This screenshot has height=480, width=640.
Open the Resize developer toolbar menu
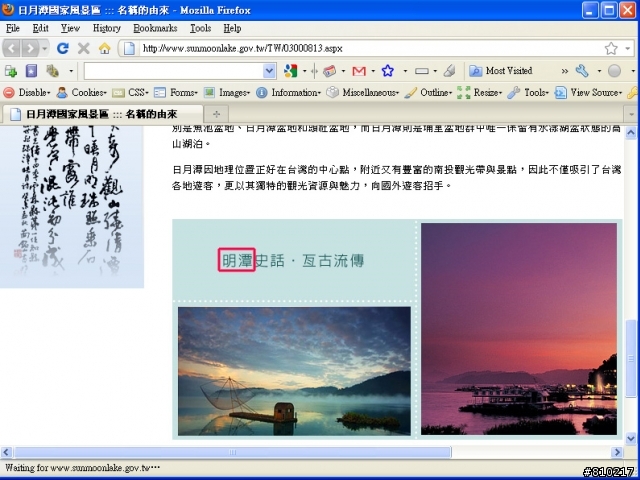480,93
